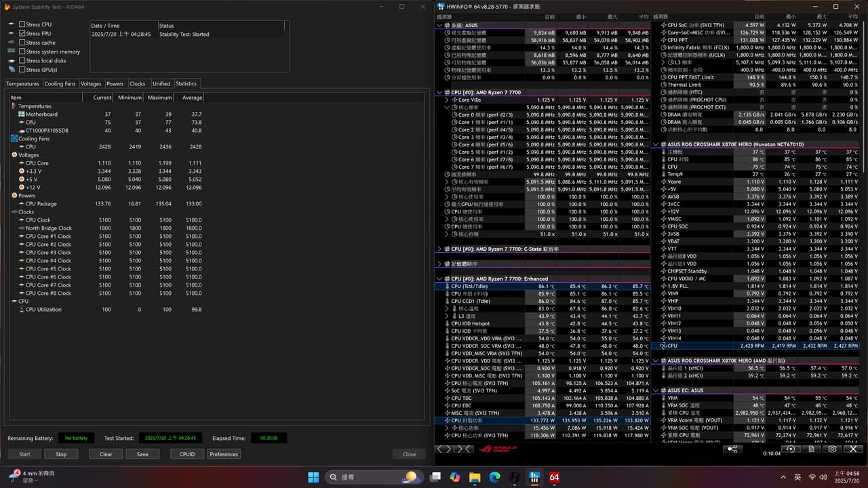Select the CPU Utilization row
Screen dimensions: 868x488
tap(106, 310)
